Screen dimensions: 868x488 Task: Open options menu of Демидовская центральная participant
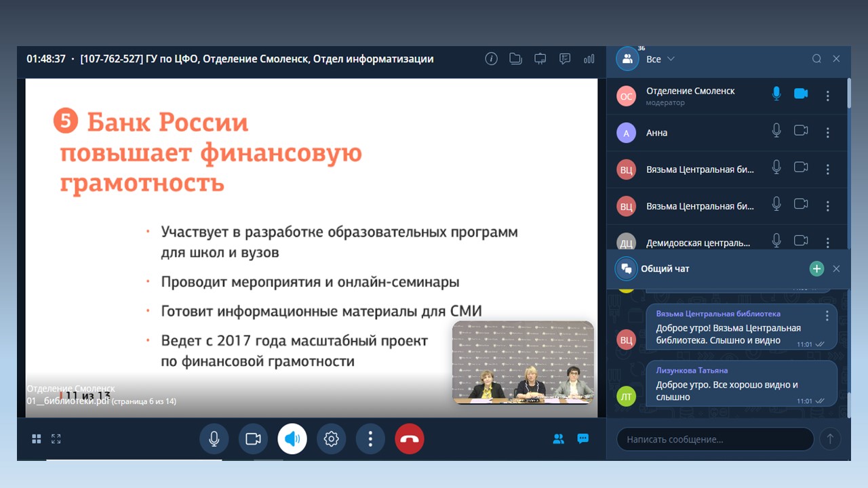click(827, 242)
